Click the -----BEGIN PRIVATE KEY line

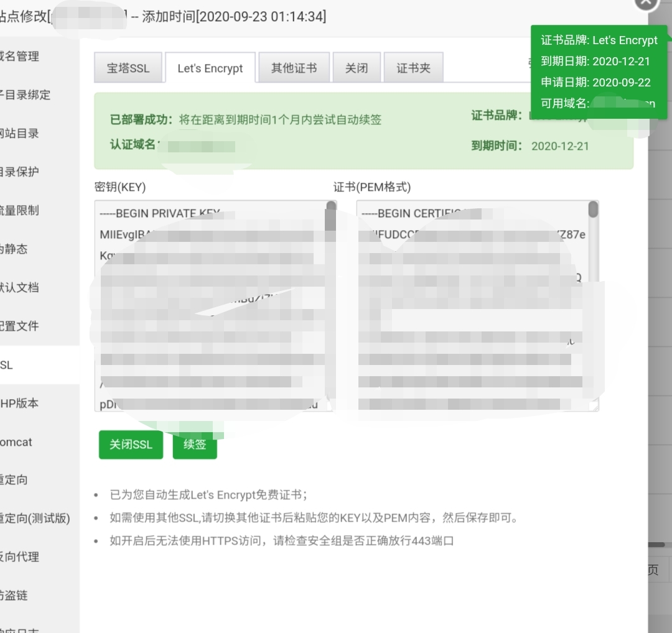[x=160, y=213]
